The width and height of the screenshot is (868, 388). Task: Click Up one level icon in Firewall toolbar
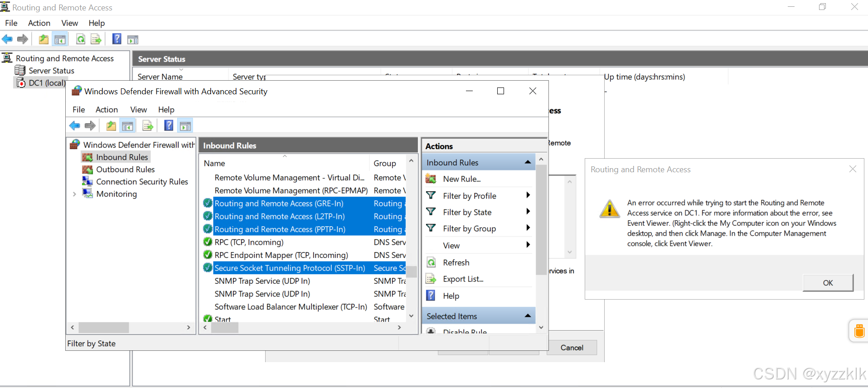(111, 126)
